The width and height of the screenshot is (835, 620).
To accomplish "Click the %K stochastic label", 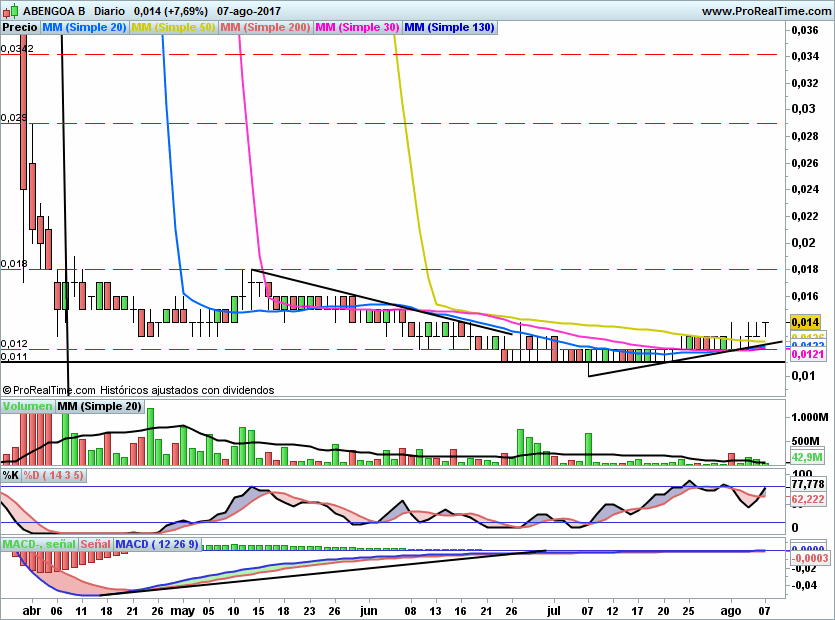I will pyautogui.click(x=11, y=475).
